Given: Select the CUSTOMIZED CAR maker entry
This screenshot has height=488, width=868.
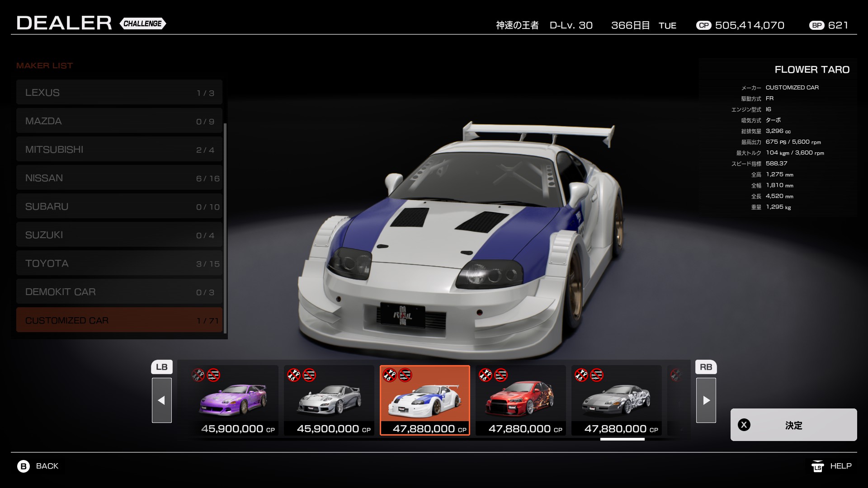Looking at the screenshot, I should [119, 320].
